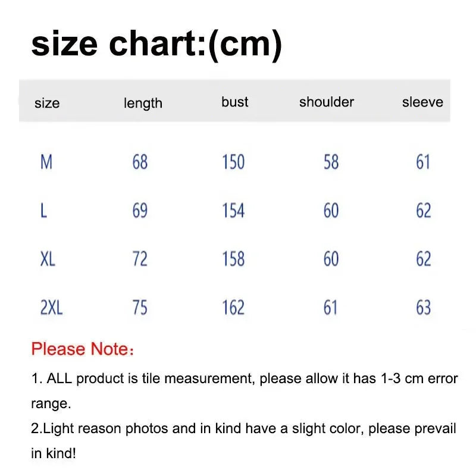Screen dimensions: 476x476
Task: Click the M size row label
Action: coord(46,162)
